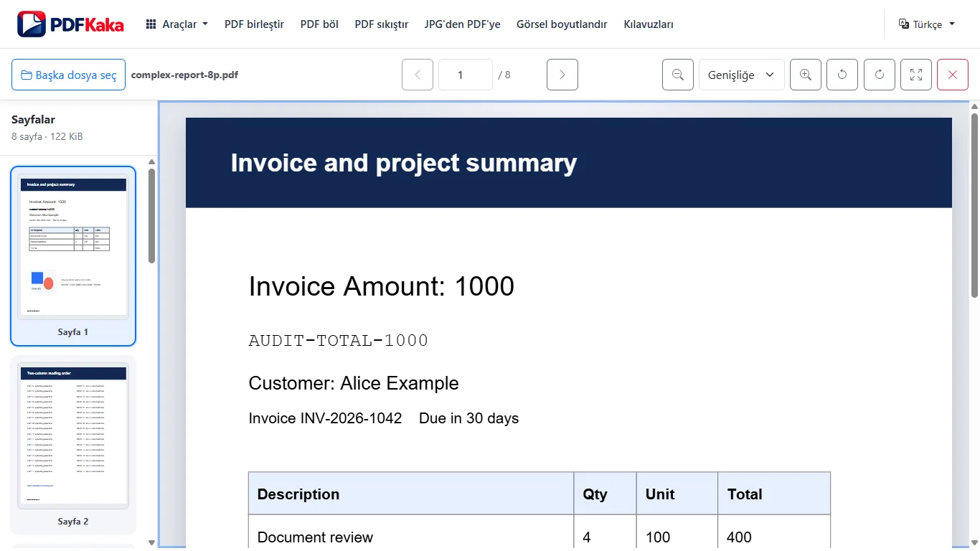Click the '/ 8' page count label
Screen dimensions: 980x551
coord(504,75)
